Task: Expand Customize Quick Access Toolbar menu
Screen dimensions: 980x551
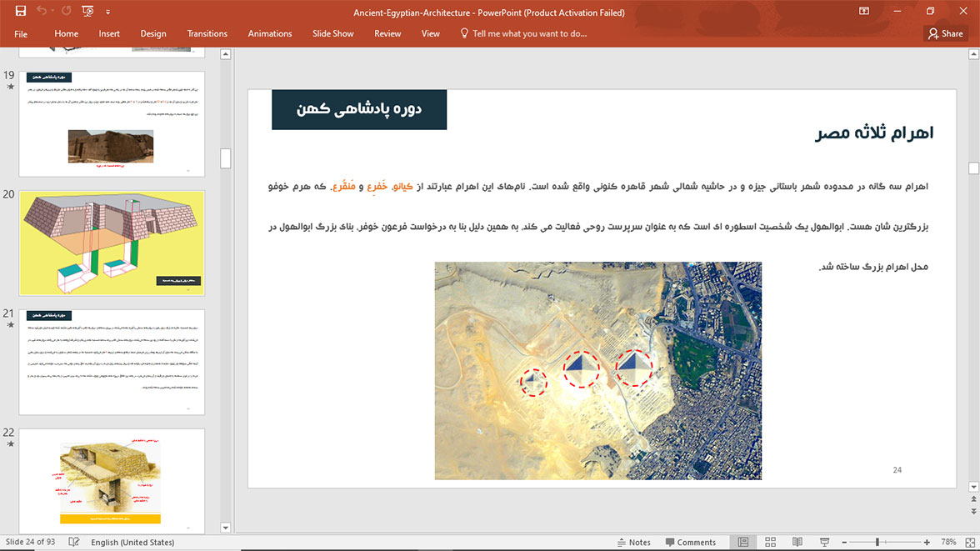Action: pyautogui.click(x=107, y=12)
